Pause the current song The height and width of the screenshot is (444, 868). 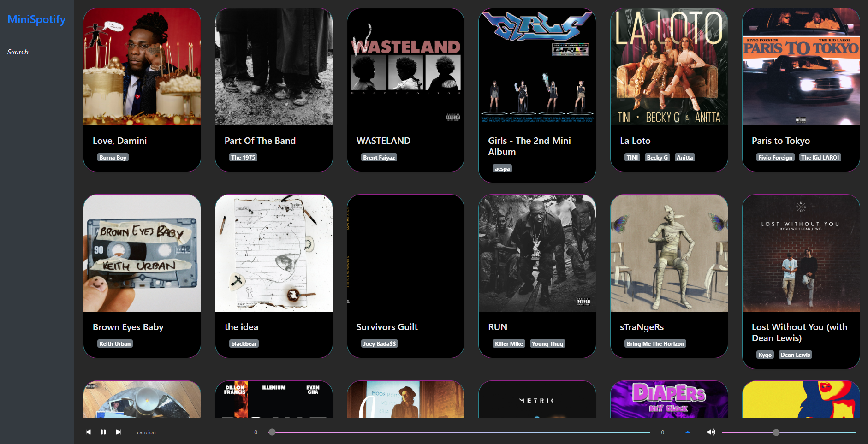pos(103,432)
